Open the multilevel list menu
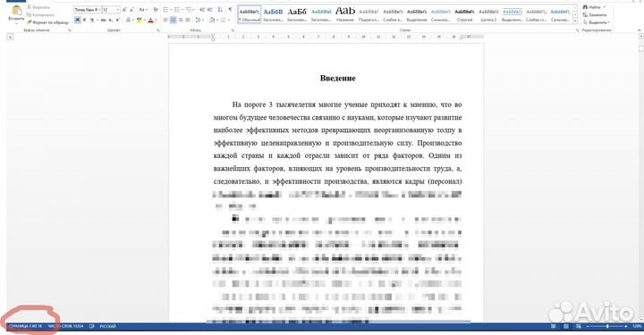 pos(190,10)
